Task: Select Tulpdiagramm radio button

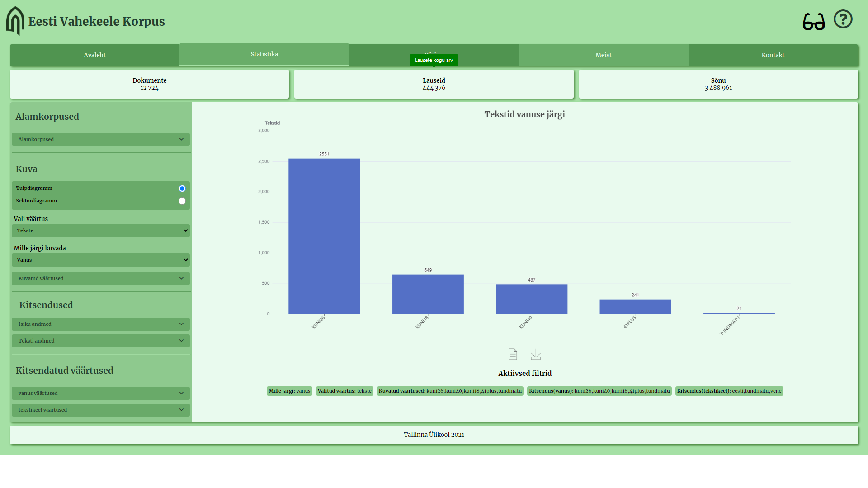Action: [x=182, y=188]
